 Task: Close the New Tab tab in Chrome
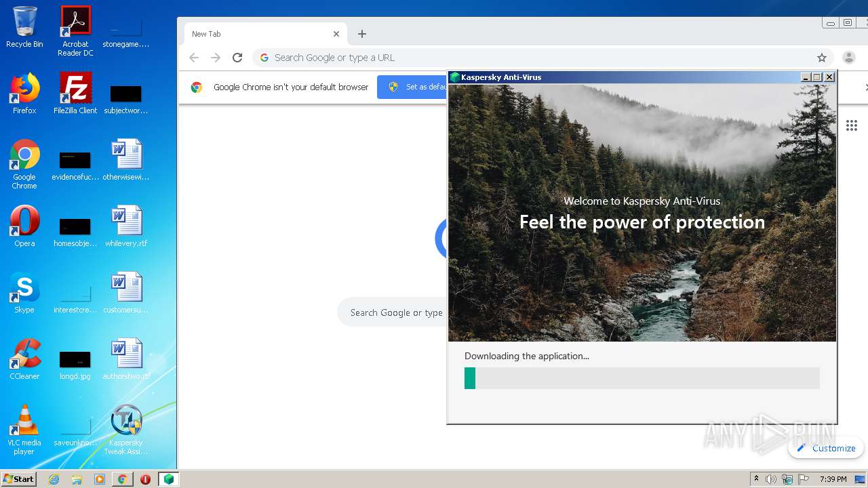[x=336, y=34]
